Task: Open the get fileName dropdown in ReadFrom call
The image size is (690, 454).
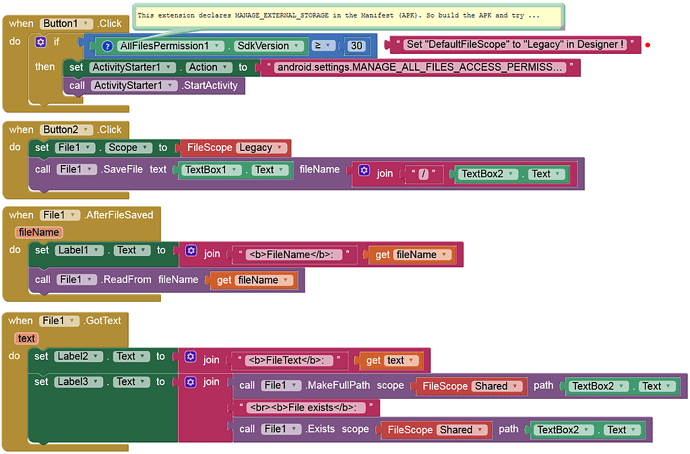Action: [x=264, y=280]
